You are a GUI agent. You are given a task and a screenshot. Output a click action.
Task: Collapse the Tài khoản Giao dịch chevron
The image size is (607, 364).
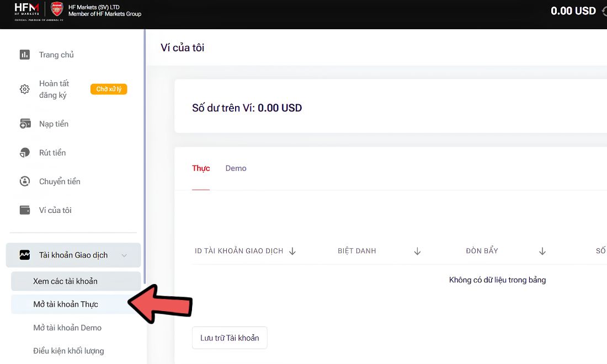pos(124,255)
